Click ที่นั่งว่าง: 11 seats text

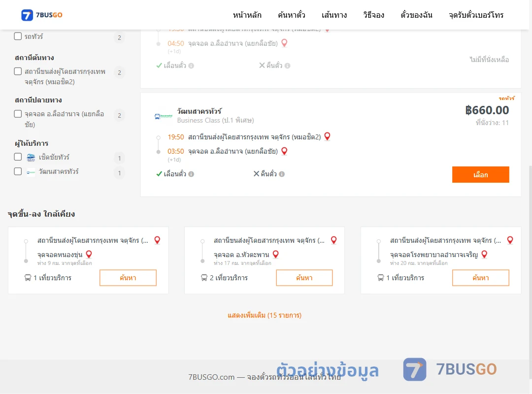coord(492,123)
